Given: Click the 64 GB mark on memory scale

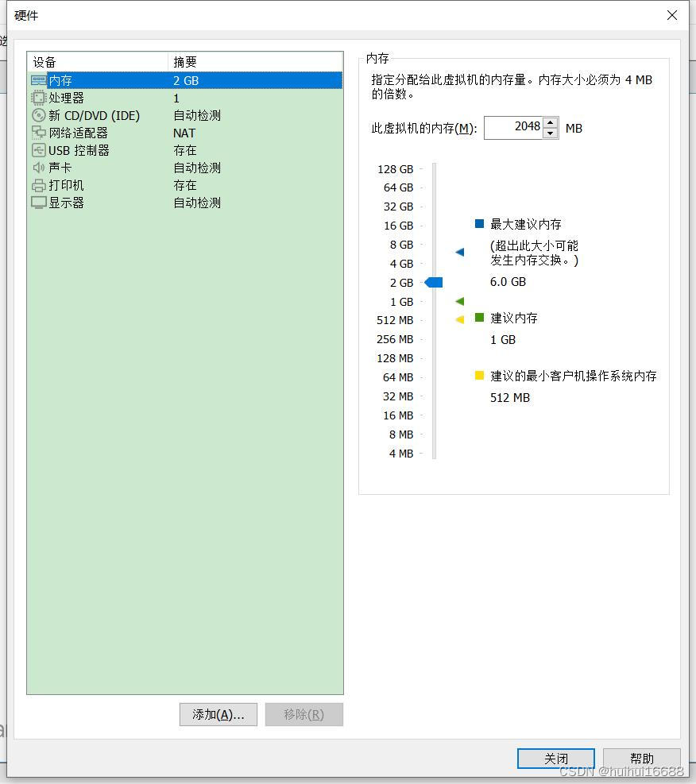Looking at the screenshot, I should tap(399, 187).
